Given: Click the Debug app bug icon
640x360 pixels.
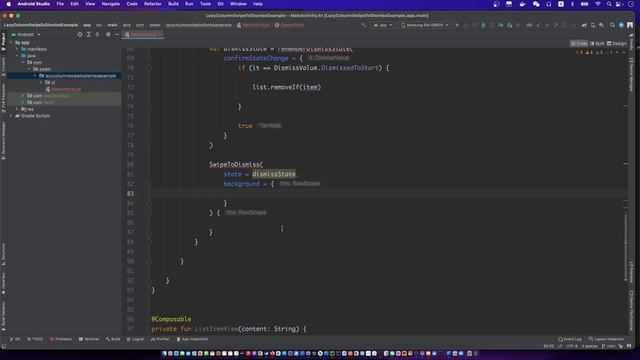Looking at the screenshot, I should pos(483,25).
